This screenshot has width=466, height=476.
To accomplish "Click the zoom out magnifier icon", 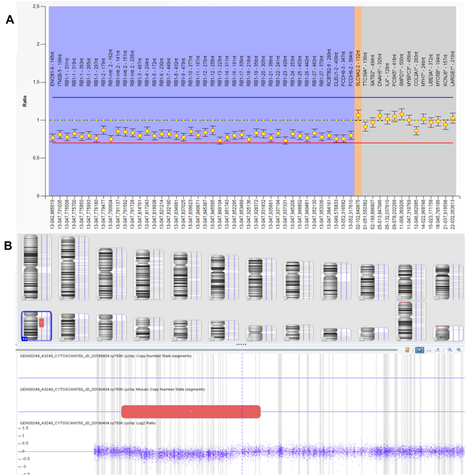I will tap(450, 350).
